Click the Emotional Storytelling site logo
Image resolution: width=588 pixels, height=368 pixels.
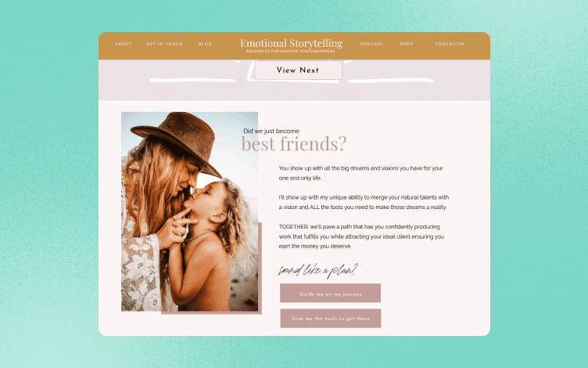292,43
